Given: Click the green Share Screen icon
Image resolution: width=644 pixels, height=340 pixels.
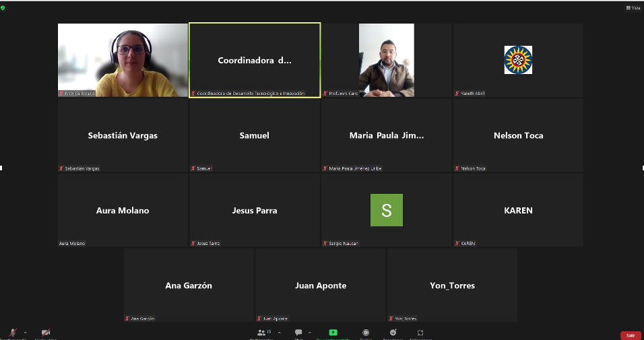Looking at the screenshot, I should pyautogui.click(x=333, y=333).
